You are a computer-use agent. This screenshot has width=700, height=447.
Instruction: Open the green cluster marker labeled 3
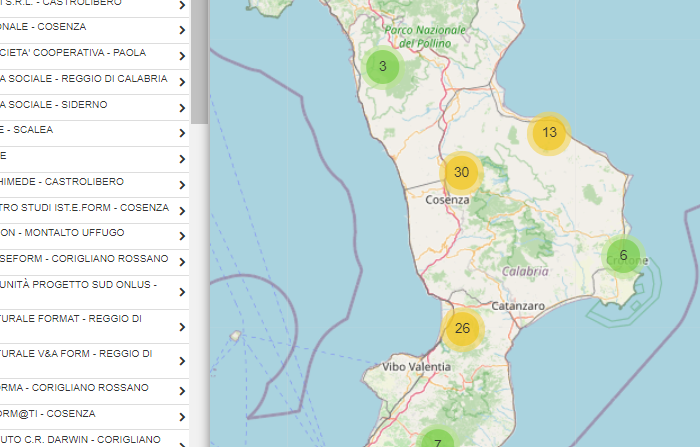(383, 67)
